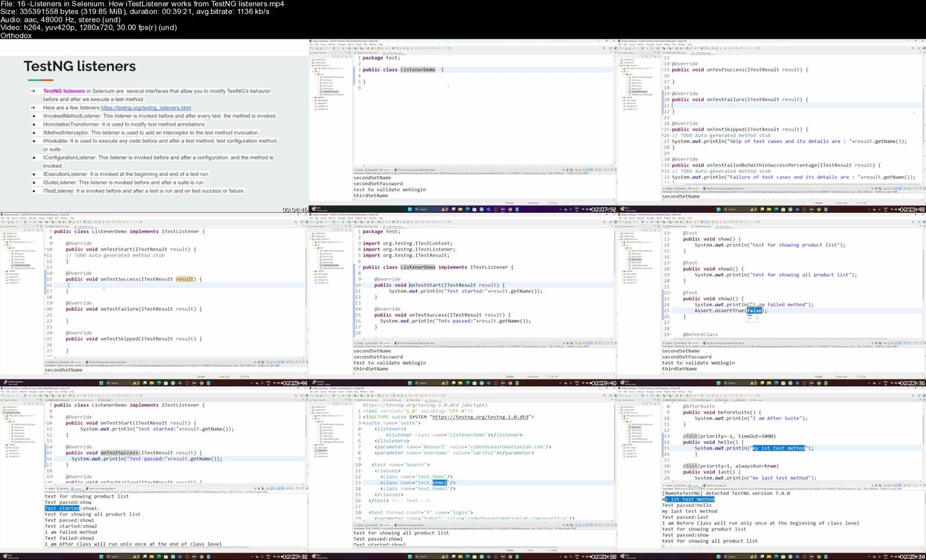Collapse fold marker on line 10 at test name Search
The image size is (926, 560).
pyautogui.click(x=361, y=465)
